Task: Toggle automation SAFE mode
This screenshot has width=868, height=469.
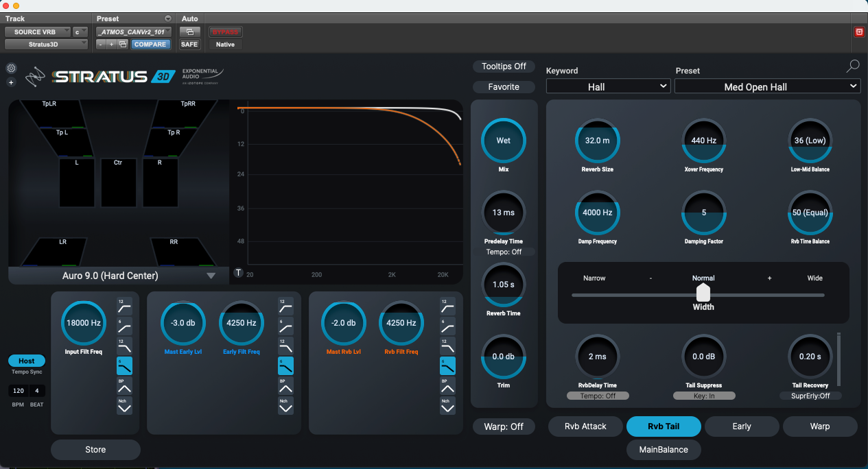Action: click(189, 44)
